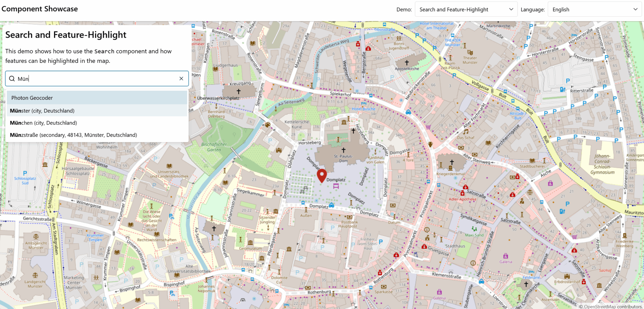Click the red location marker on Domplatz
Screen dimensions: 644x309
(x=321, y=175)
